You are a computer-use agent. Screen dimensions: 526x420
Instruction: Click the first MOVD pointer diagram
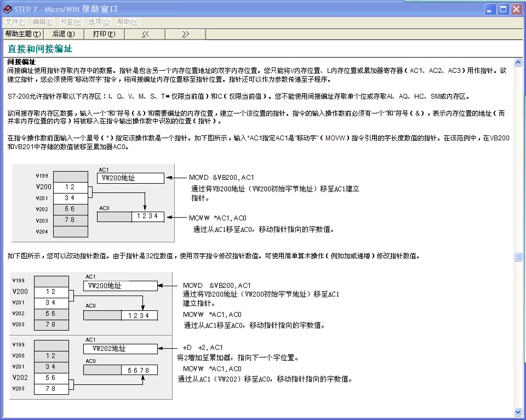coord(93,203)
